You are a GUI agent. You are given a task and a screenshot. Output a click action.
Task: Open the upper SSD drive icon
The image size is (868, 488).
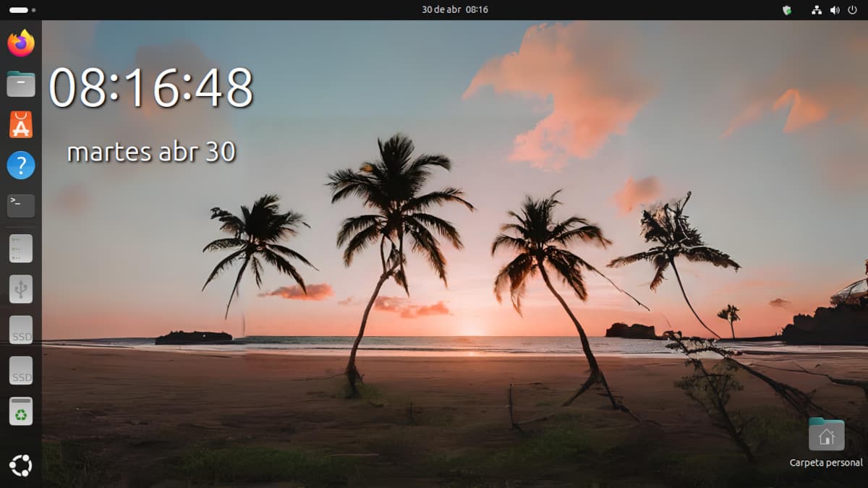click(21, 330)
